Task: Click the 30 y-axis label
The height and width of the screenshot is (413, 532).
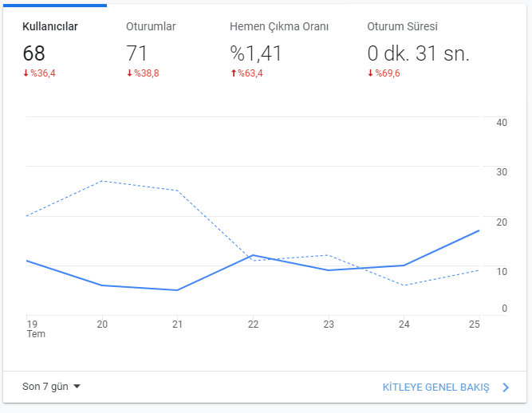Action: click(502, 172)
